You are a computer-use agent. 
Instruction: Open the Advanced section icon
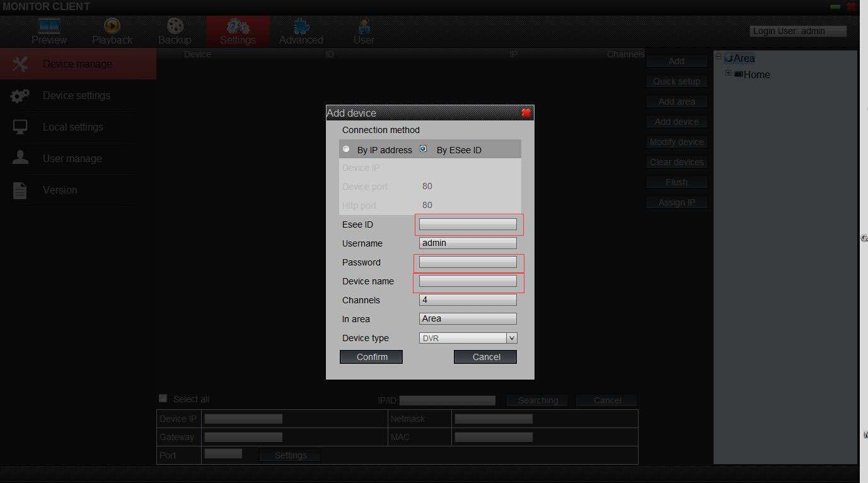pos(300,26)
